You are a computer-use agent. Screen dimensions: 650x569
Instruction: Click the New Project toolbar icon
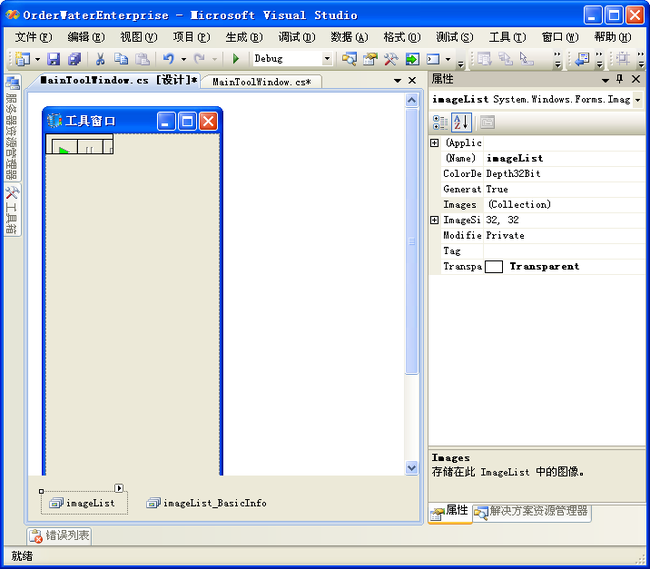[23, 59]
